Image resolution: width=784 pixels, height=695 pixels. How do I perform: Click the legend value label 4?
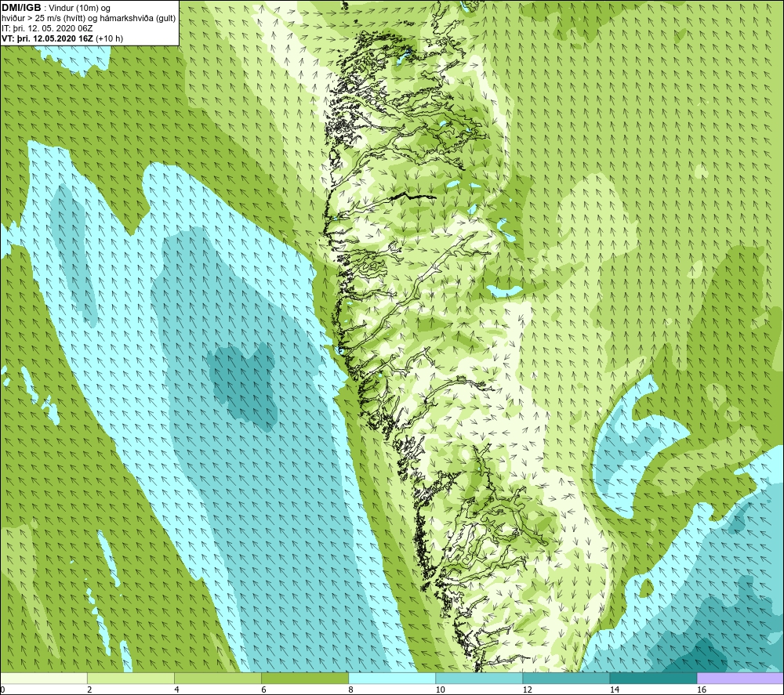176,690
